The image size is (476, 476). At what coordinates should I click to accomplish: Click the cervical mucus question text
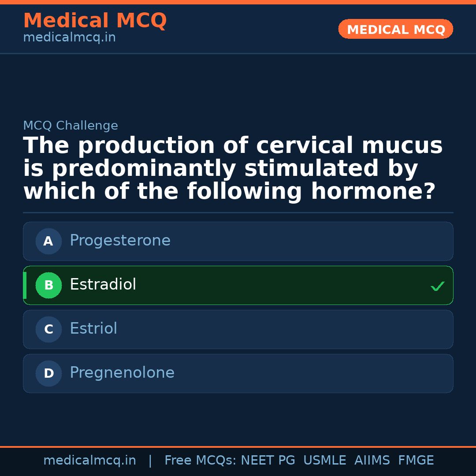coord(233,169)
